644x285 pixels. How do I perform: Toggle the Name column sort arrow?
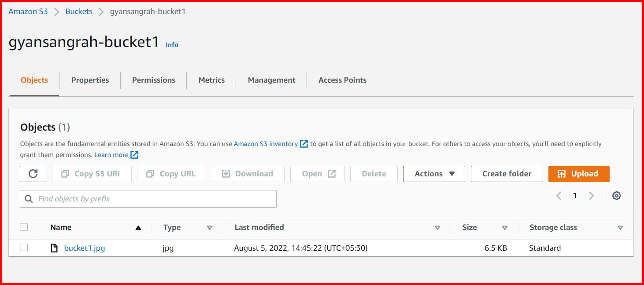(138, 227)
